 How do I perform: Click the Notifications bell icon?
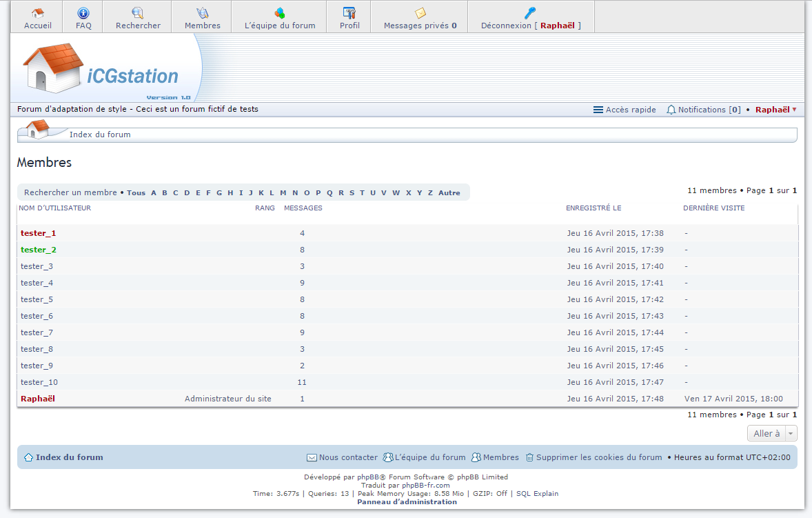[x=671, y=110]
